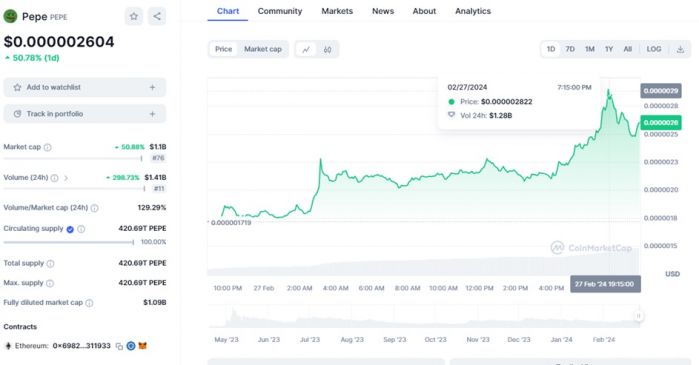Open Market cap info tooltip icon
The width and height of the screenshot is (699, 365).
tap(47, 147)
